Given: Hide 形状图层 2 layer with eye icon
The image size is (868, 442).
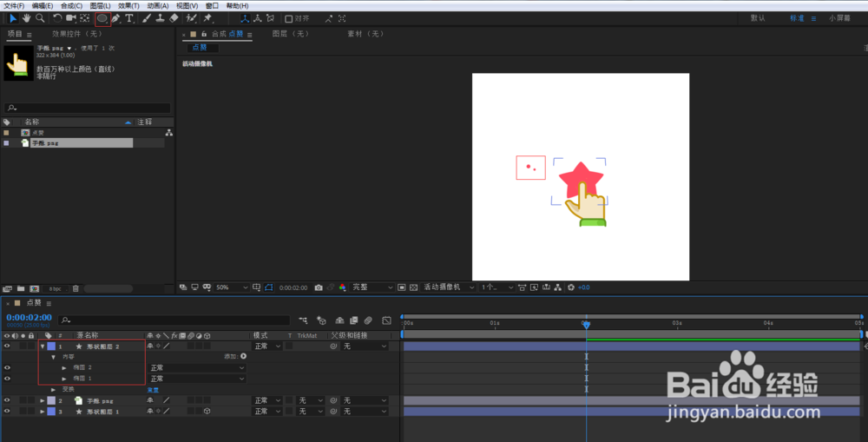Looking at the screenshot, I should (x=7, y=346).
